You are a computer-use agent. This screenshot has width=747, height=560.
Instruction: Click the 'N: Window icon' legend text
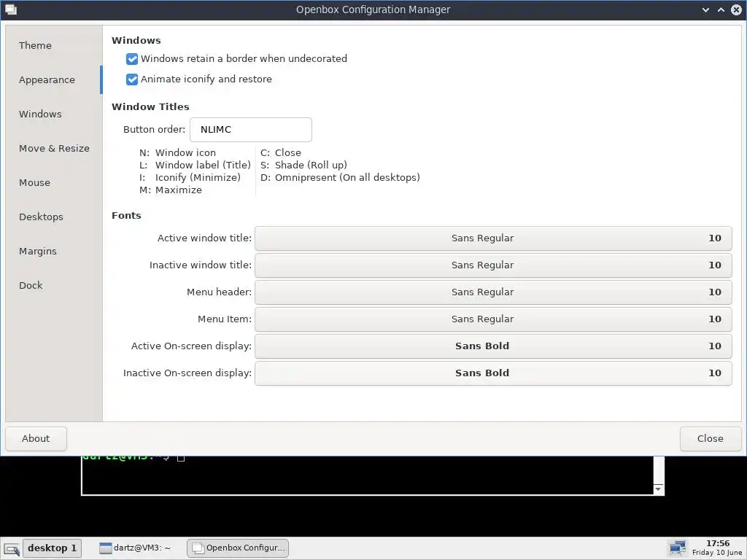pos(177,153)
